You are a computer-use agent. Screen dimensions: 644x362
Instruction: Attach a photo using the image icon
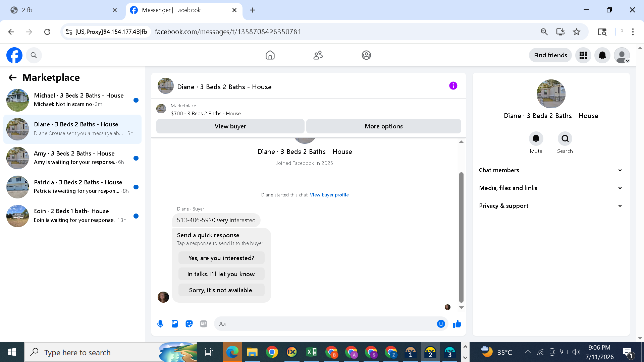pos(175,324)
